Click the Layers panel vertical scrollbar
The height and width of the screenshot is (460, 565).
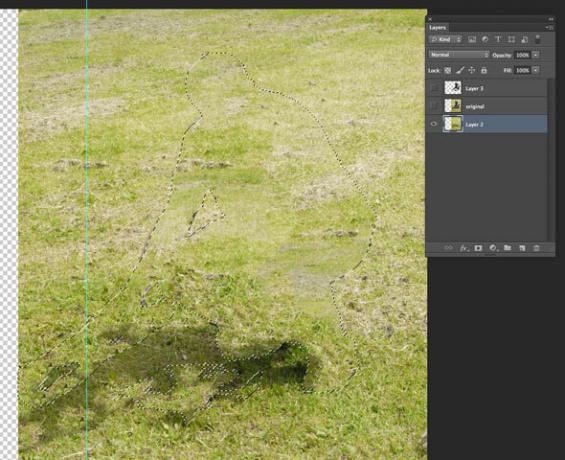click(550, 160)
